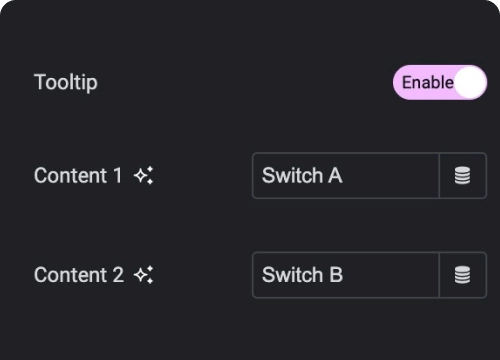
Task: Click the sparkle icon beside Content 1
Action: pyautogui.click(x=144, y=175)
